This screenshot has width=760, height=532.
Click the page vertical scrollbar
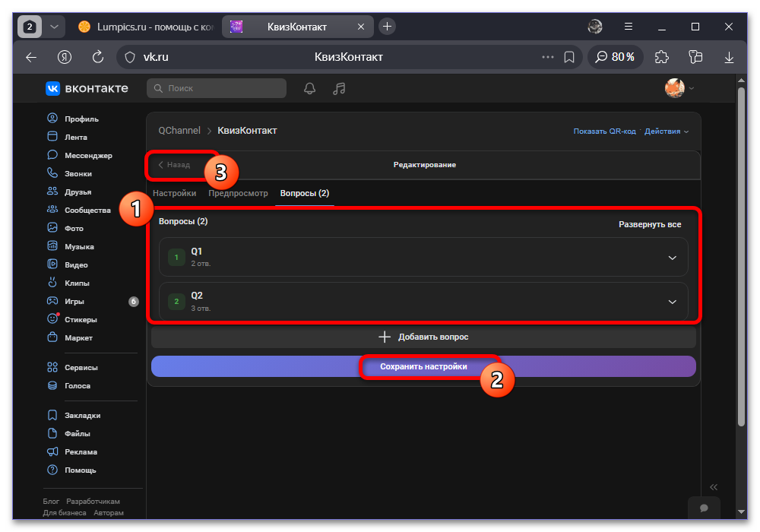(741, 257)
